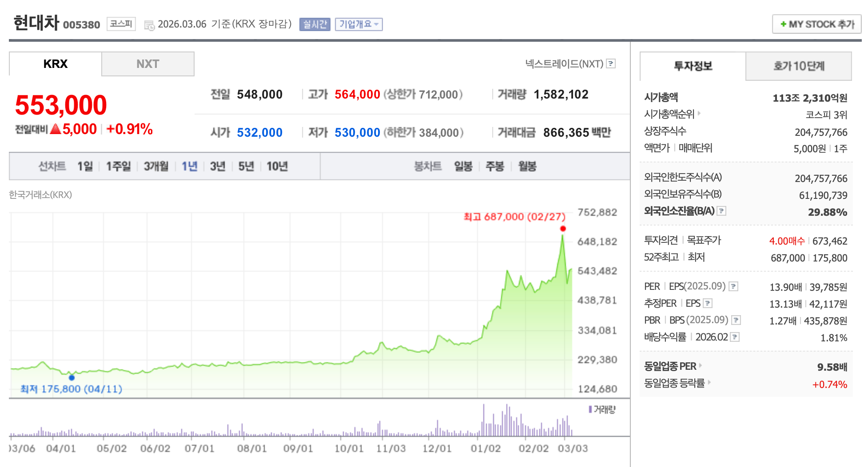868x467 pixels.
Task: Click the 목표주가 label link
Action: pos(704,240)
